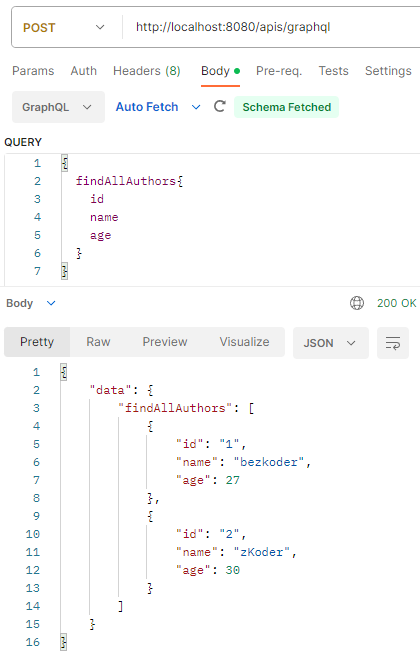The height and width of the screenshot is (660, 420).
Task: Show the Preview response view
Action: (x=165, y=342)
